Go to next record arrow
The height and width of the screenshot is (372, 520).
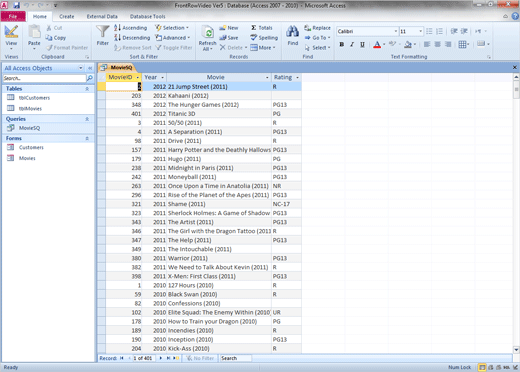click(161, 358)
